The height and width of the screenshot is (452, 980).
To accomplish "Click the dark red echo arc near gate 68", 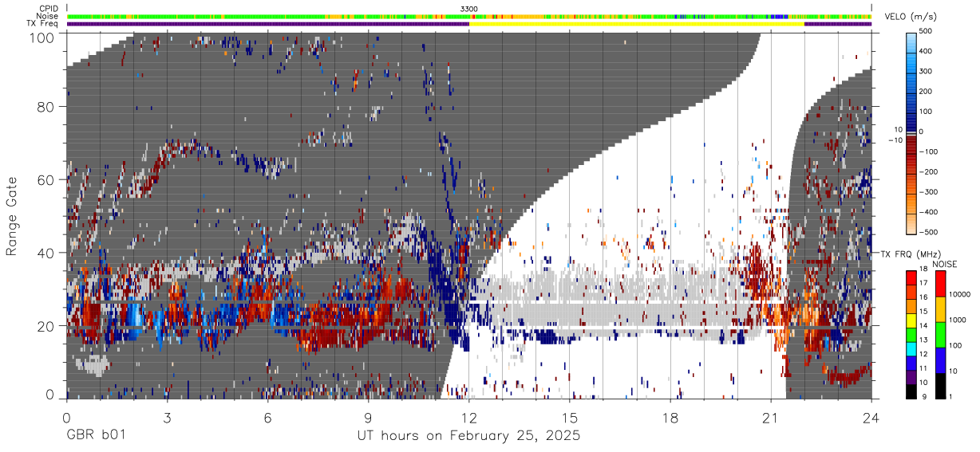I will [180, 150].
